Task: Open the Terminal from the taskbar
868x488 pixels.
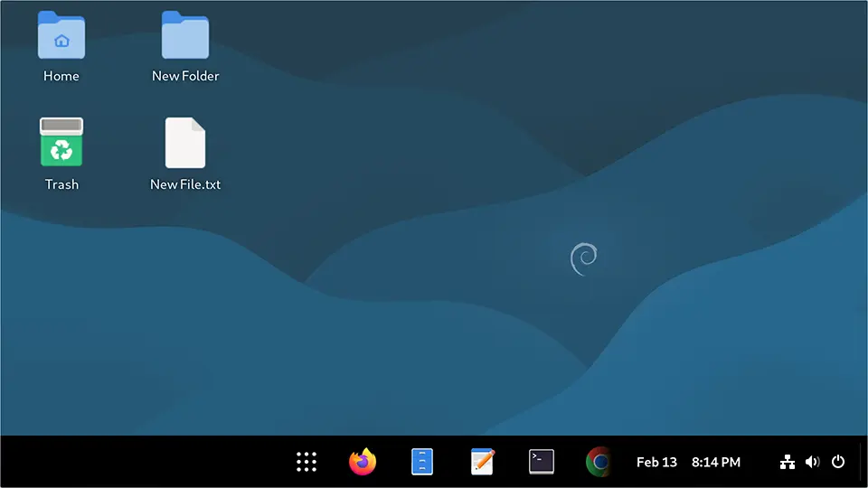Action: (542, 462)
